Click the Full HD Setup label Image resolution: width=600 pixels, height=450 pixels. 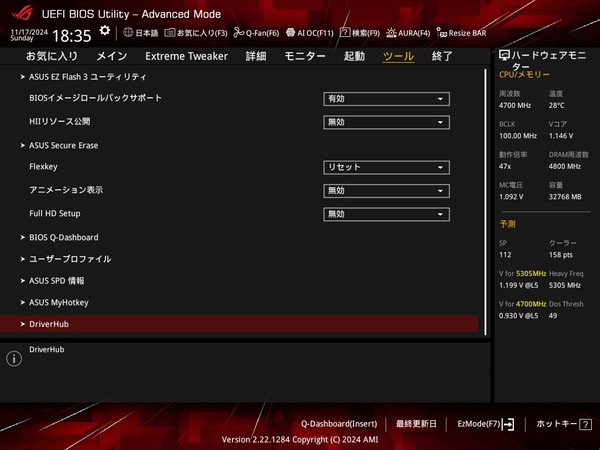tap(55, 214)
